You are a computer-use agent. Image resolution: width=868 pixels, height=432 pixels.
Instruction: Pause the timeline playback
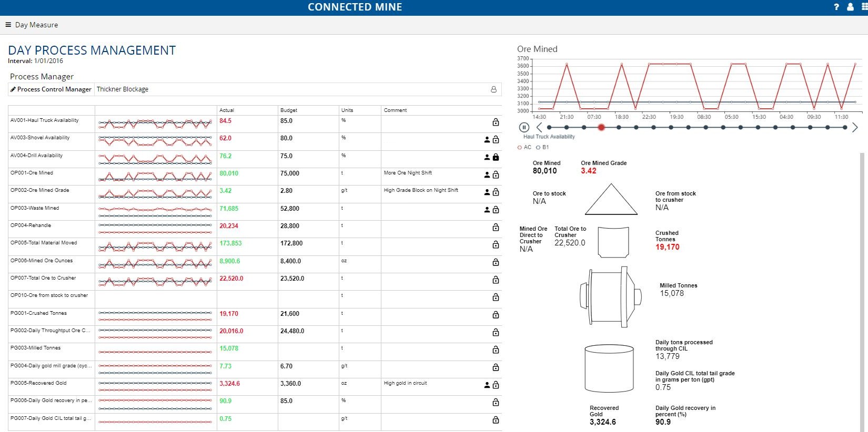coord(524,127)
